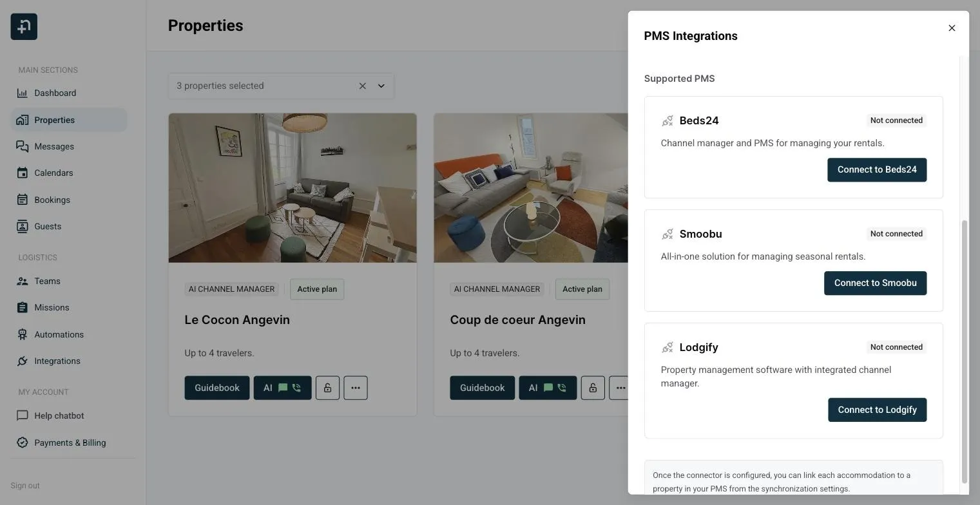The image size is (980, 505).
Task: Open AI settings for Coup de coeur Angevin
Action: (548, 388)
